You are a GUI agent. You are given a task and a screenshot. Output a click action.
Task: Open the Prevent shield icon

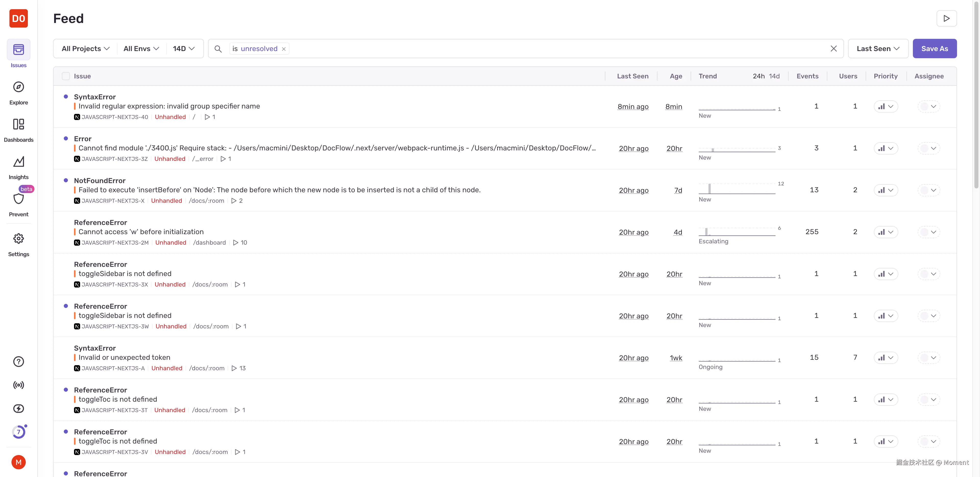click(18, 199)
